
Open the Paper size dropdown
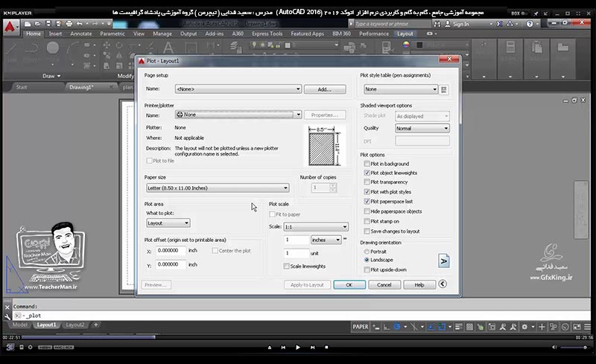click(x=218, y=188)
